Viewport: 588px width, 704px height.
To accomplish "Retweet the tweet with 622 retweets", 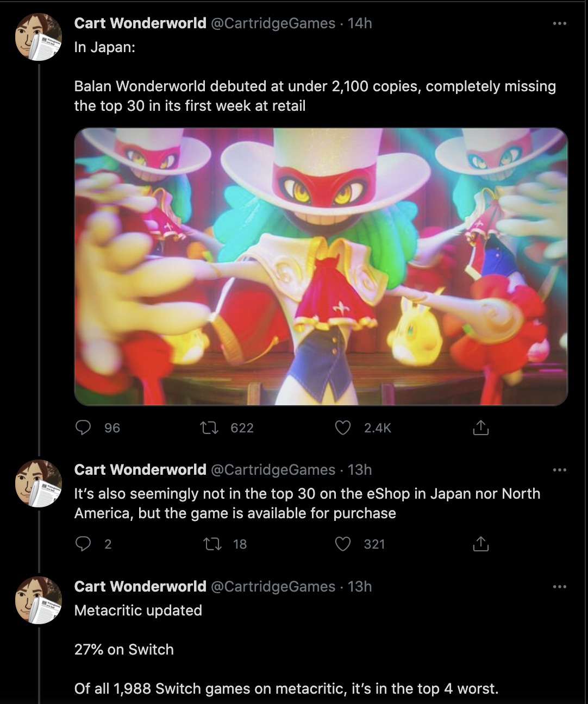I will 209,428.
